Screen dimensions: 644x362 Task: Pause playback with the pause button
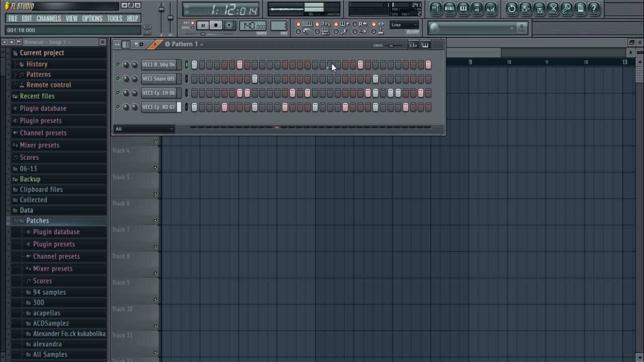coord(203,25)
